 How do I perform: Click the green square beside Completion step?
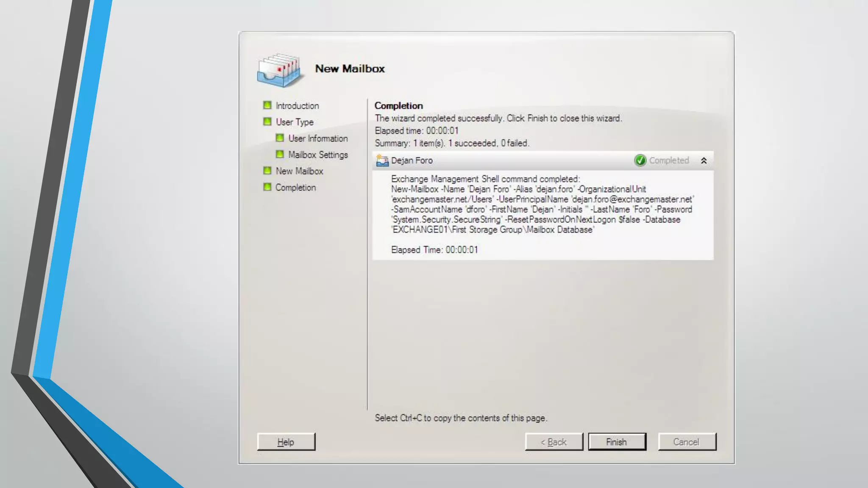[267, 187]
